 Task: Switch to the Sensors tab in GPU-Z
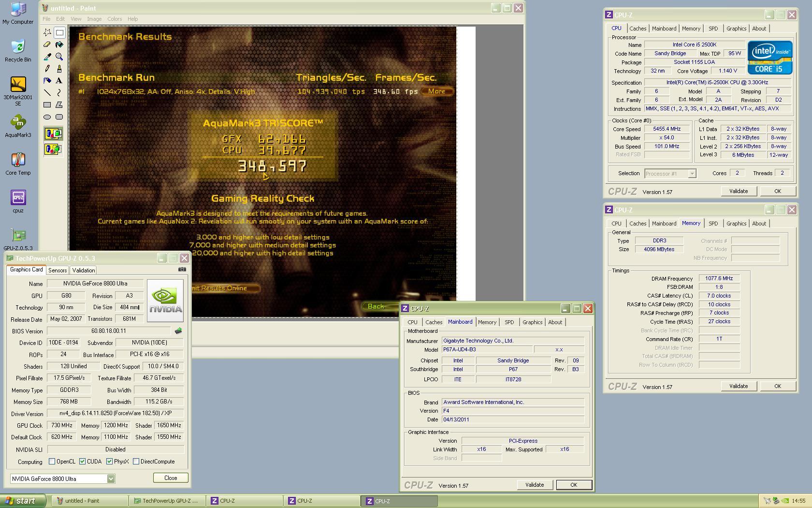tap(58, 270)
